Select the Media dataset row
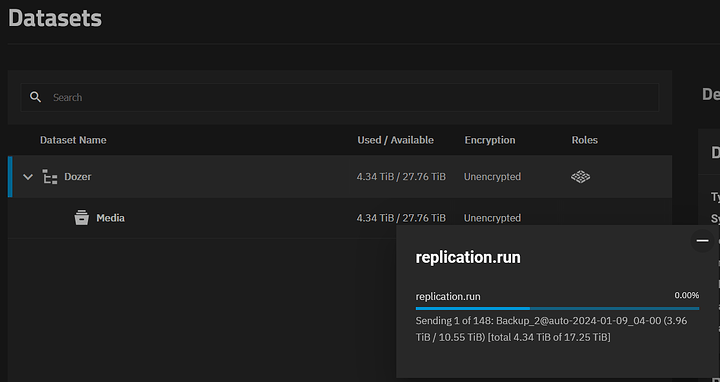This screenshot has height=382, width=720. point(340,218)
